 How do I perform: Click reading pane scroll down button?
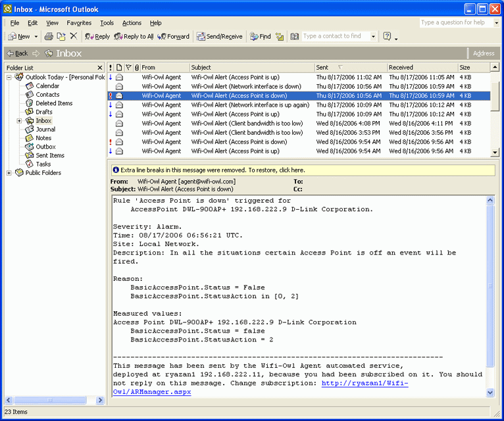(x=490, y=392)
